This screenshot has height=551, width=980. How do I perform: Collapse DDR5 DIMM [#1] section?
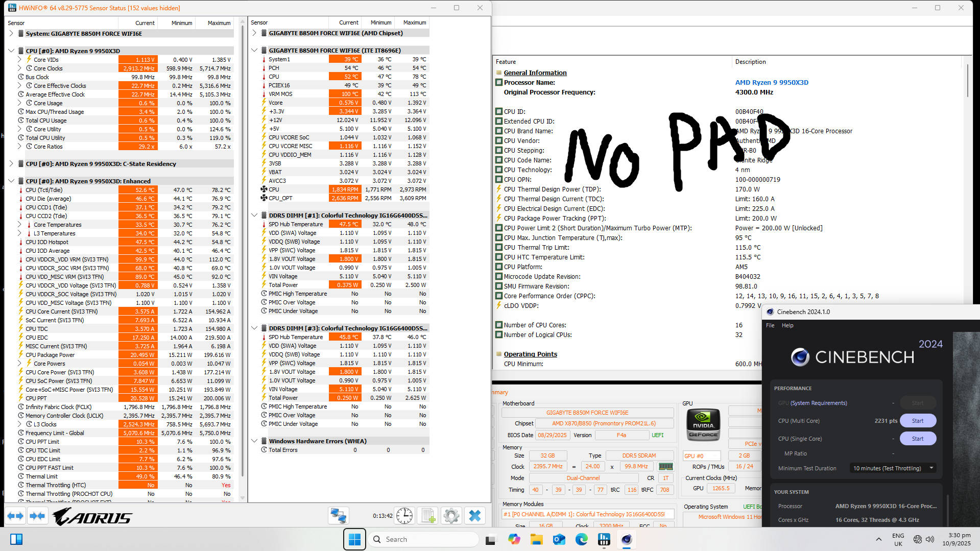click(x=254, y=215)
